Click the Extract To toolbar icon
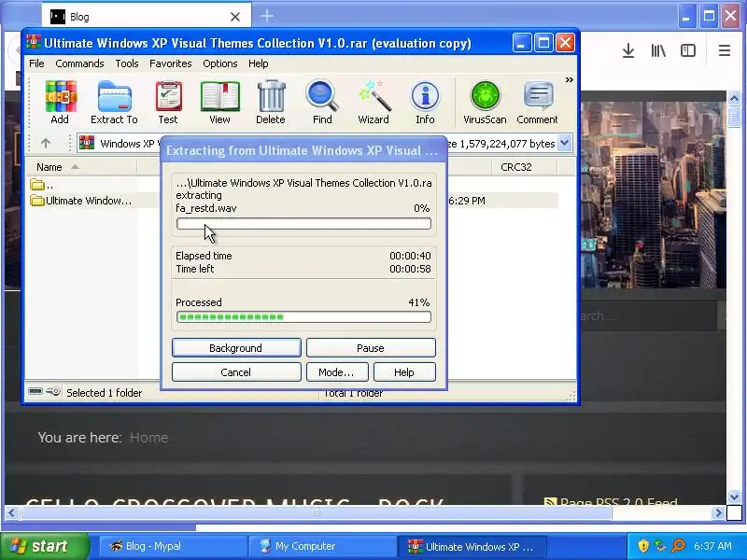This screenshot has width=747, height=560. 114,103
